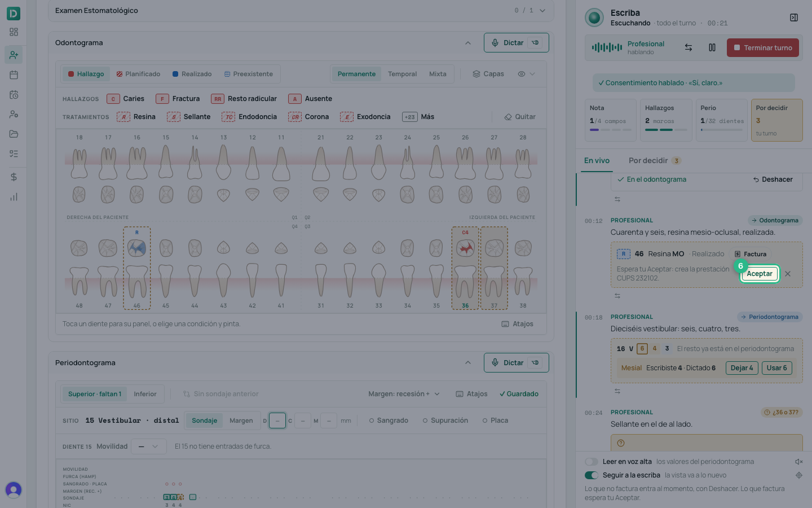Choose Usar 6 for the mesial value
Image resolution: width=812 pixels, height=508 pixels.
(x=776, y=368)
